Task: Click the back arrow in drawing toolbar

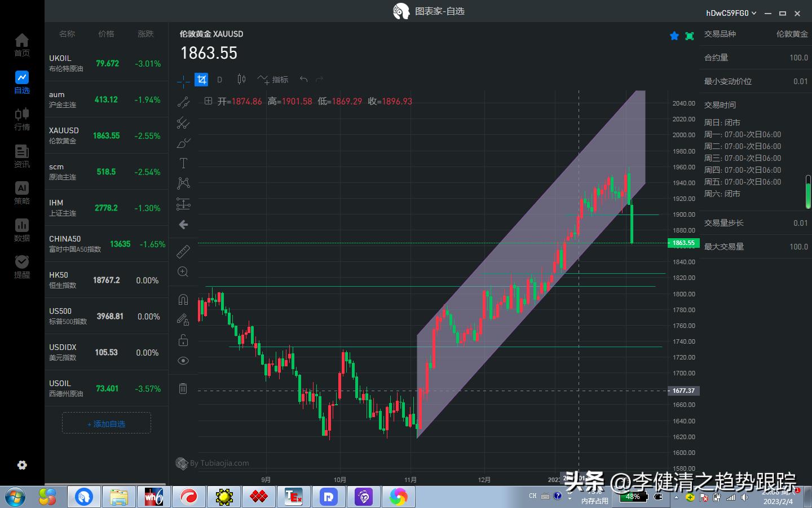Action: click(183, 225)
